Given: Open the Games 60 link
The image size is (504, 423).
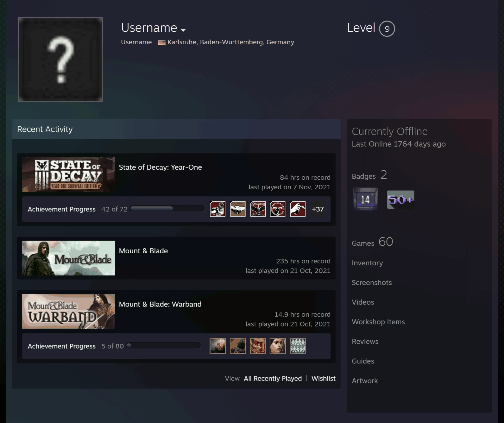Looking at the screenshot, I should [372, 242].
